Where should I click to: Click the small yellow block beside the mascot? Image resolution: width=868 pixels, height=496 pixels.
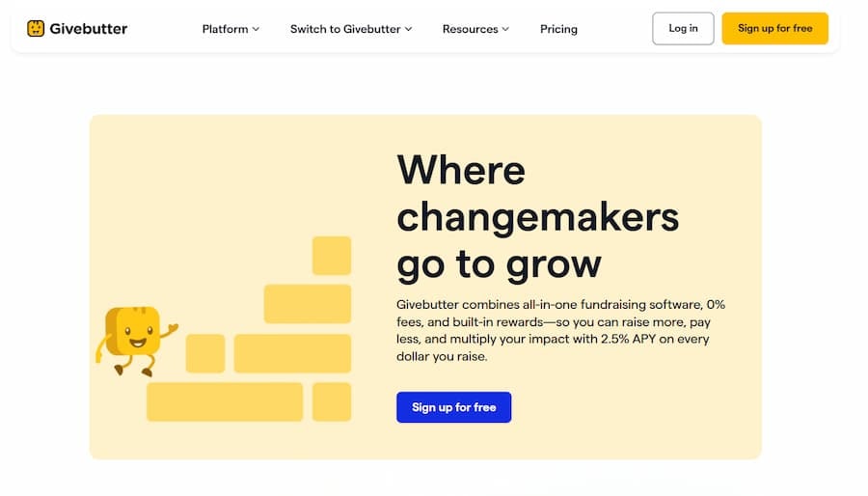click(x=205, y=353)
